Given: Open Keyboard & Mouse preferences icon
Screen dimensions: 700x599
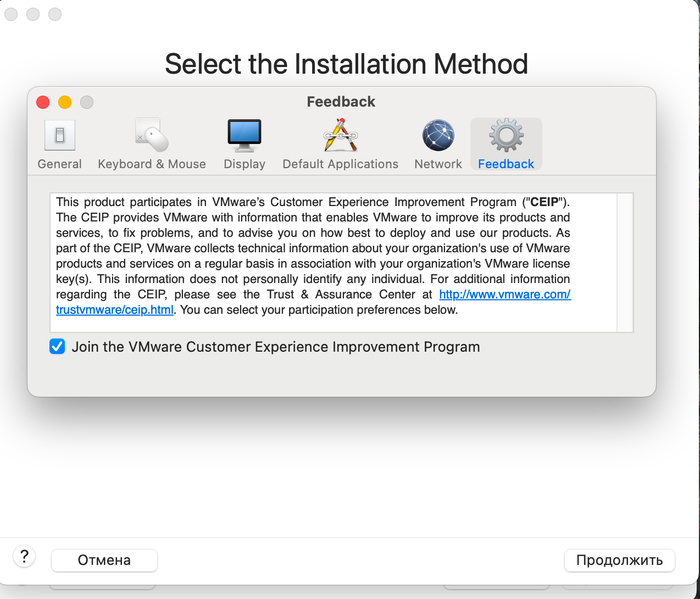Looking at the screenshot, I should pyautogui.click(x=152, y=135).
